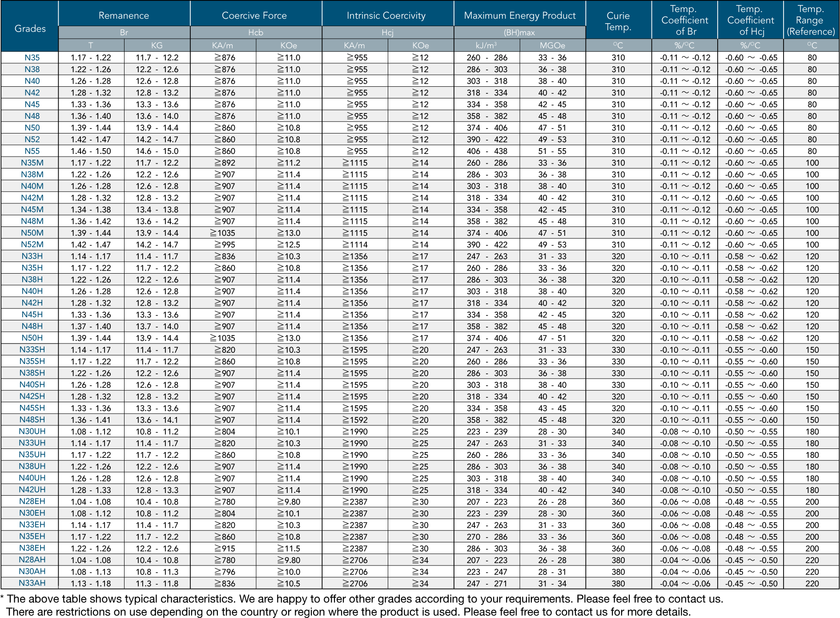Click the kJ/m³ unit header

pos(486,45)
